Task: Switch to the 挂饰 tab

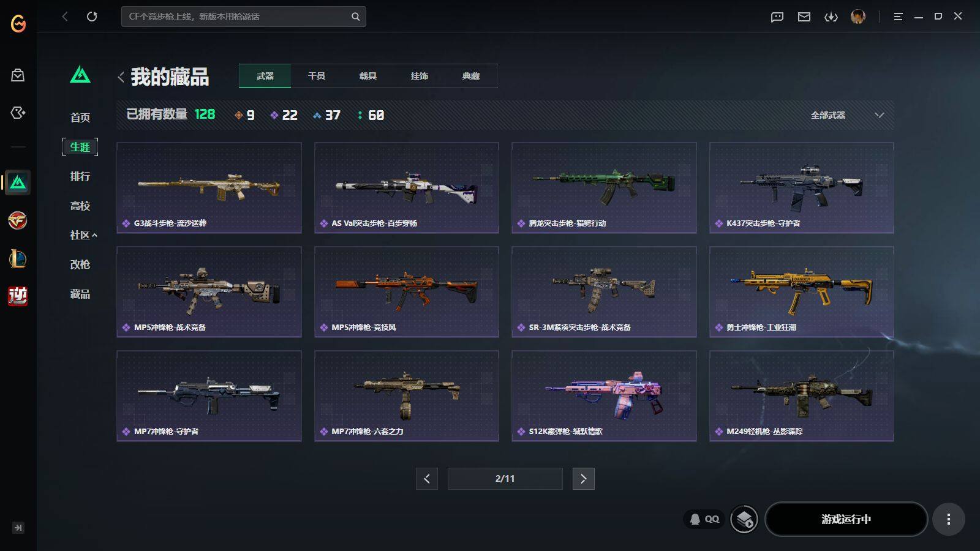Action: tap(420, 76)
